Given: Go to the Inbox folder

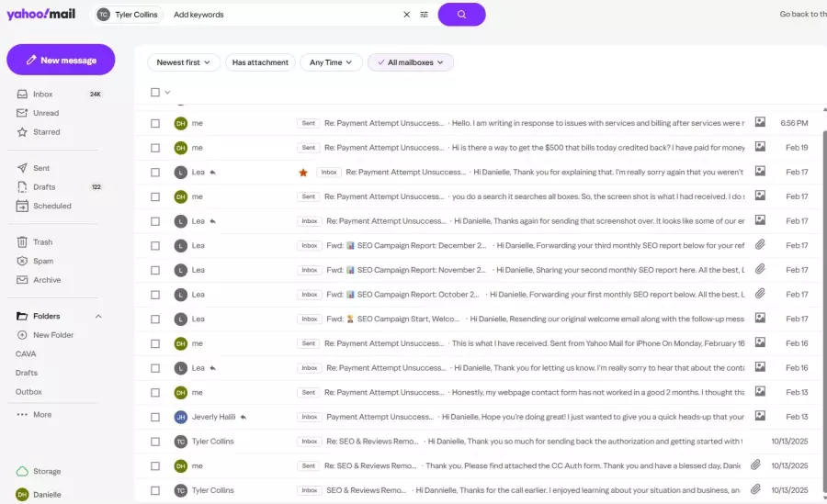Looking at the screenshot, I should pos(42,95).
